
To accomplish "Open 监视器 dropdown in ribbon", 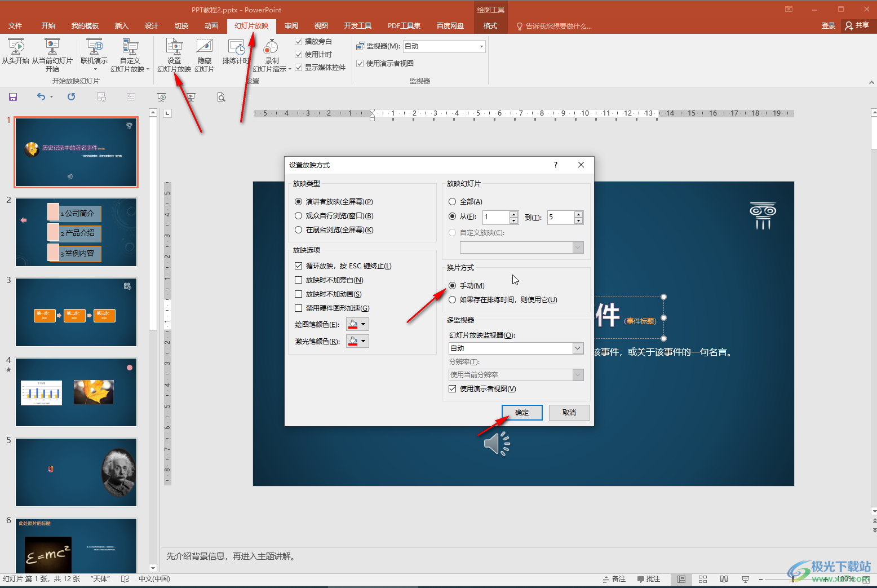I will [481, 46].
